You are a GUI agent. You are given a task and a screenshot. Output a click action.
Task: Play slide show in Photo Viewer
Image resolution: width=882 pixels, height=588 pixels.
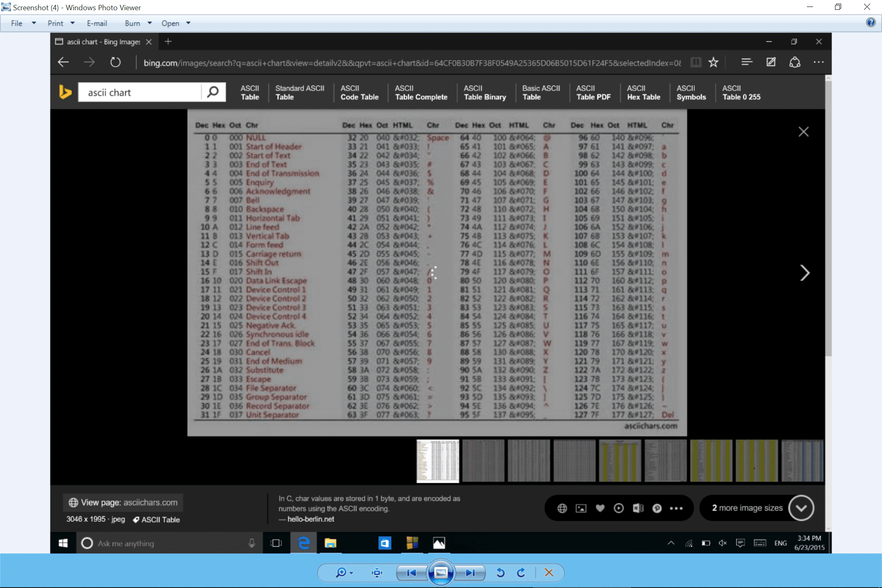441,572
